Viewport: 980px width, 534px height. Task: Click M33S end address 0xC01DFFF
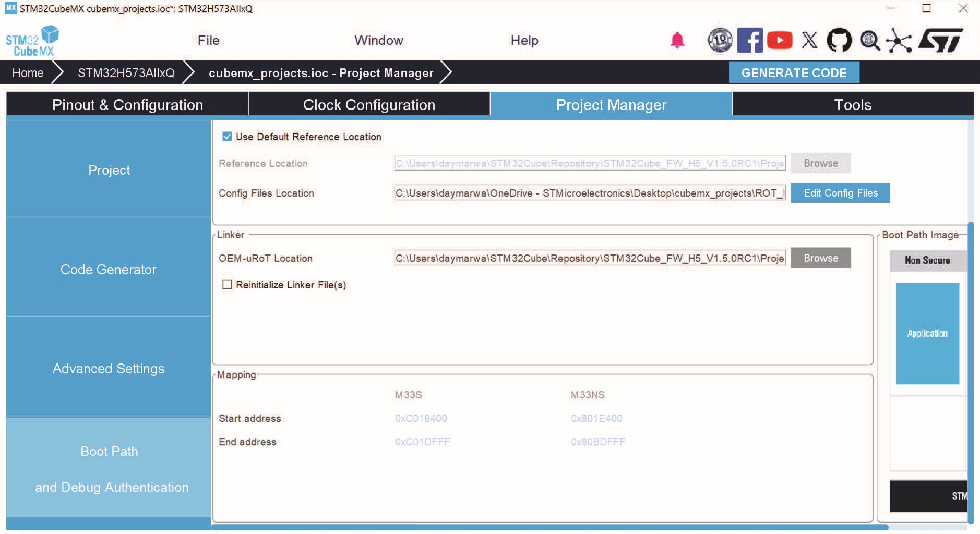click(x=422, y=442)
